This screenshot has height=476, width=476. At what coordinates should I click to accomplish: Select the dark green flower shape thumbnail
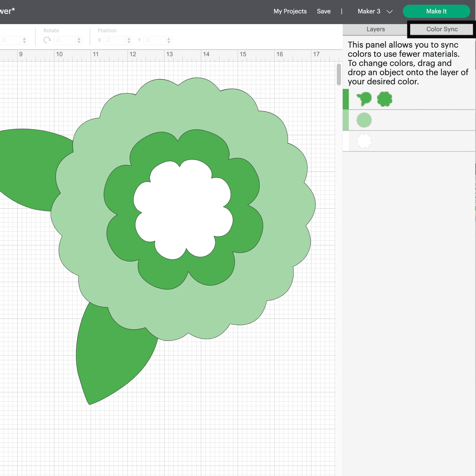pos(385,99)
